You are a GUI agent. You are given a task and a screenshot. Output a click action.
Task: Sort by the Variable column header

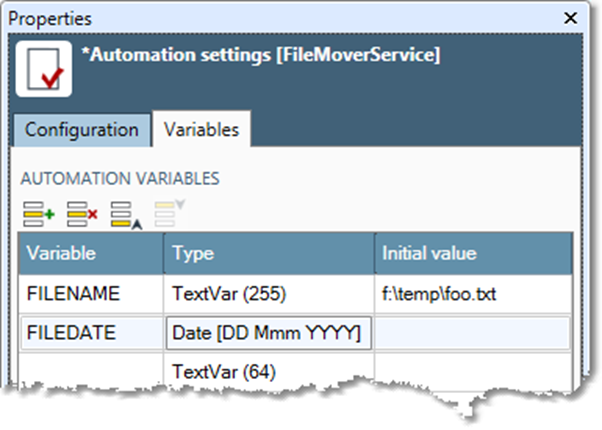click(91, 254)
